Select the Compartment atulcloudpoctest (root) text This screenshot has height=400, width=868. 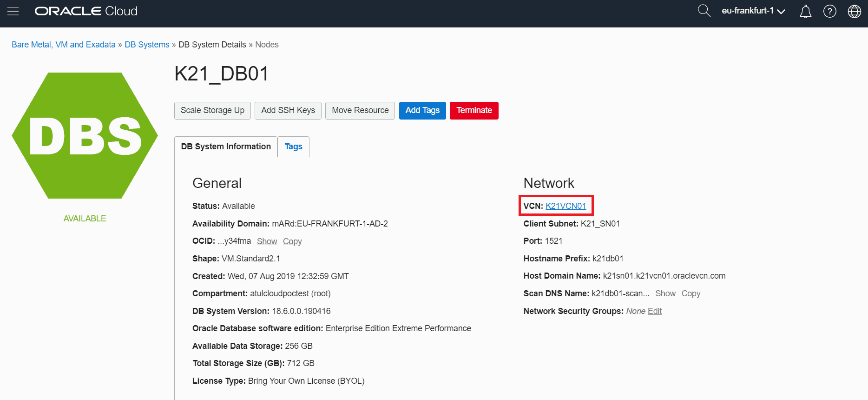pyautogui.click(x=262, y=293)
